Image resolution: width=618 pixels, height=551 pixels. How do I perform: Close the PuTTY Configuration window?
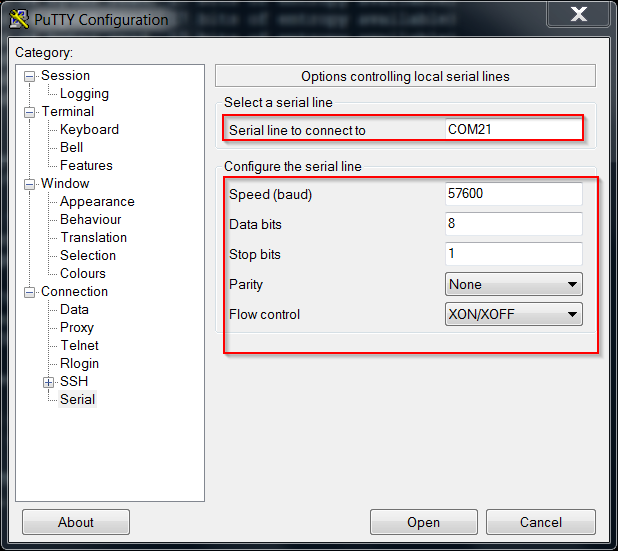point(577,15)
